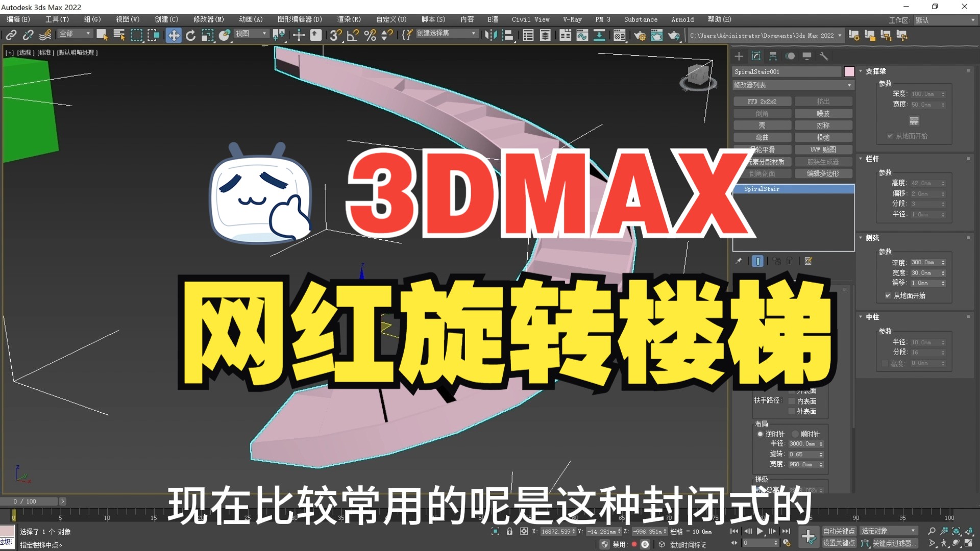
Task: Open the Create panel plus icon
Action: pyautogui.click(x=739, y=56)
